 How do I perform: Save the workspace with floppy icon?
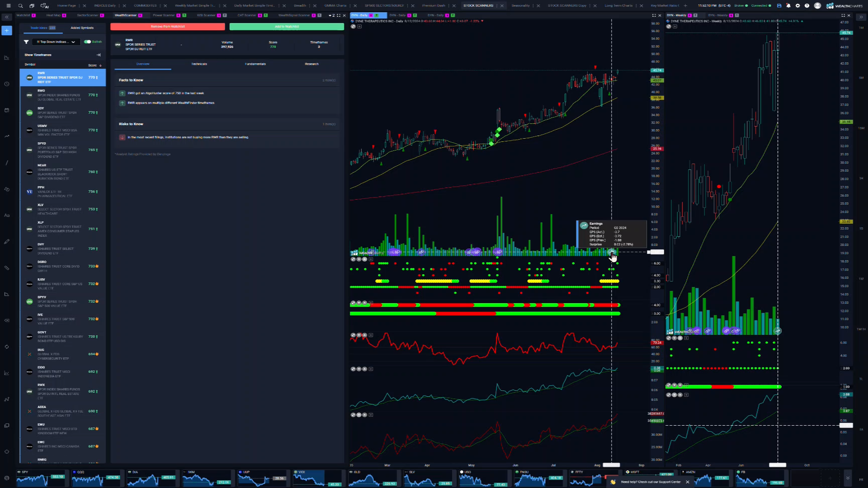(x=779, y=6)
